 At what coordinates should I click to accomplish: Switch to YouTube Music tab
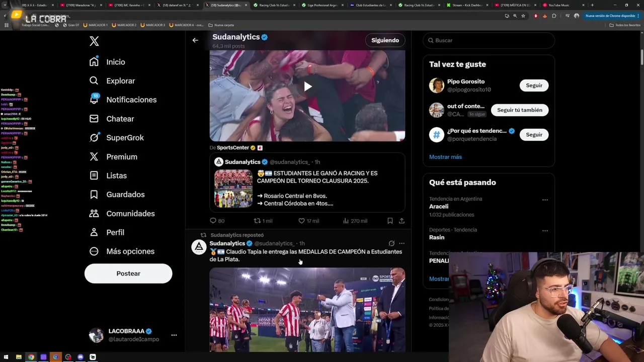tap(563, 5)
